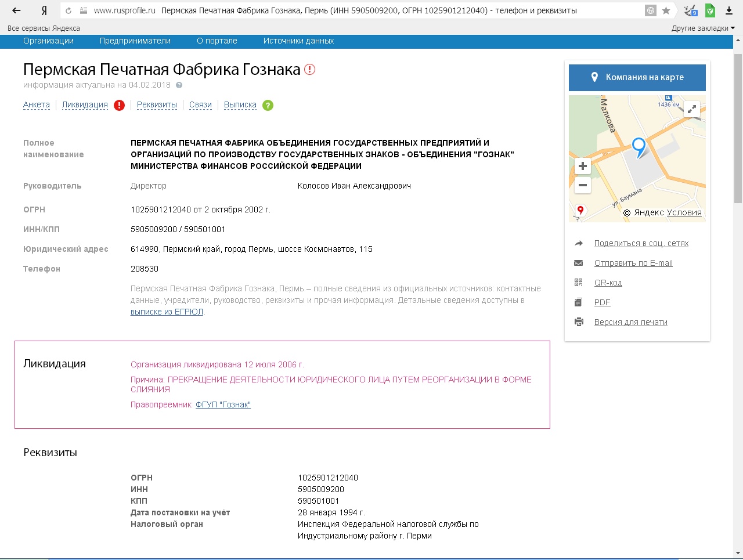Click the phone number 208530
This screenshot has height=560, width=743.
145,269
